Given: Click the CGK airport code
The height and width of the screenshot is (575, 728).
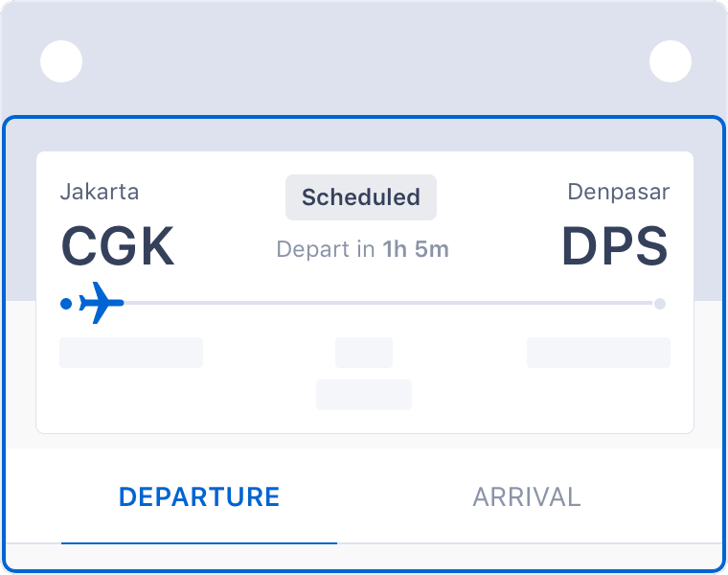Looking at the screenshot, I should (x=118, y=246).
